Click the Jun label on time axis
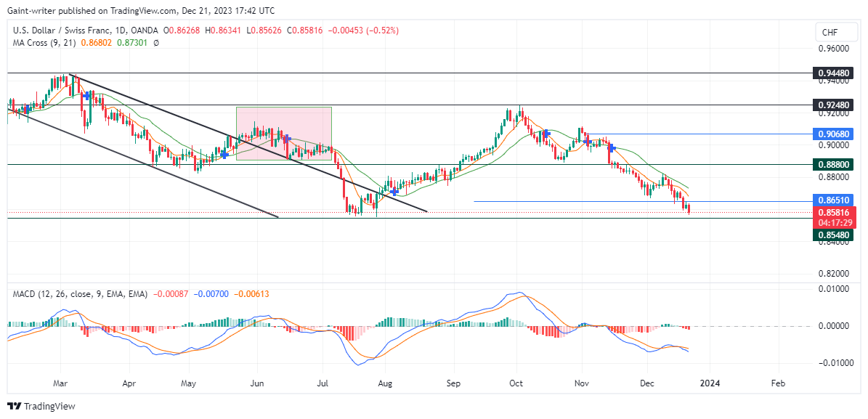The height and width of the screenshot is (419, 868). [257, 383]
